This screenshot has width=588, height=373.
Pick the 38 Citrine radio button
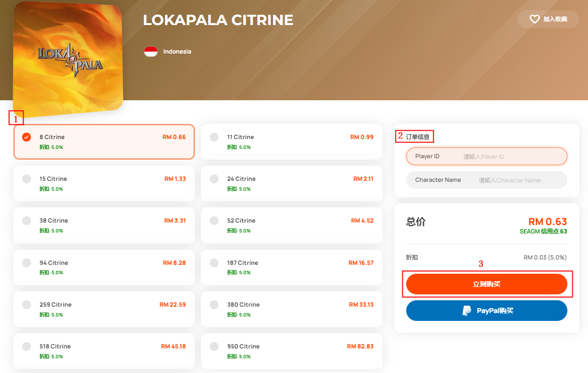point(27,220)
